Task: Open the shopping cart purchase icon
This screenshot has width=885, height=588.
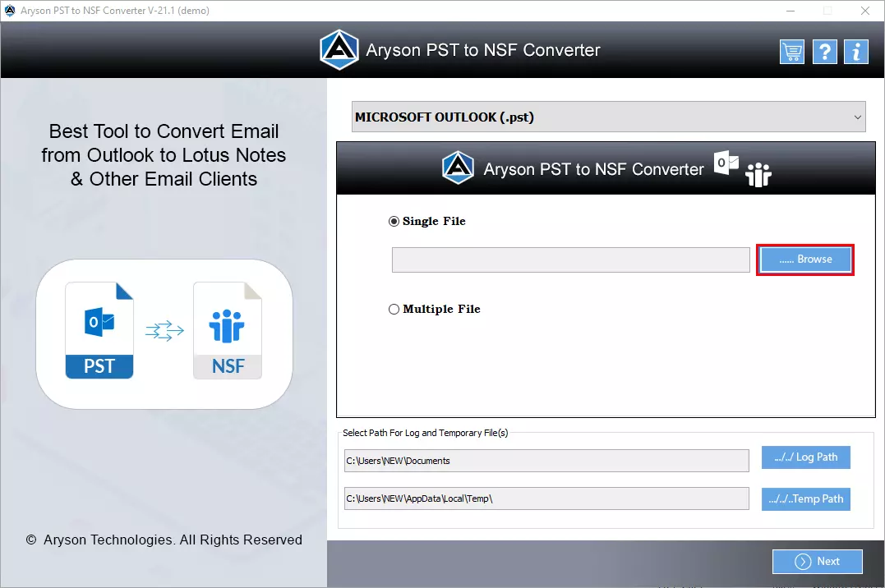Action: click(x=792, y=52)
